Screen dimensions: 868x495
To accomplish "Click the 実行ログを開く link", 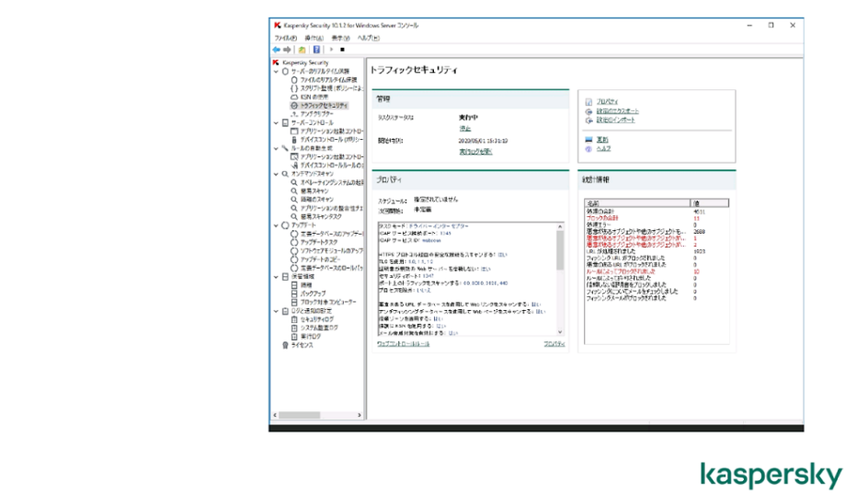I will pos(475,151).
